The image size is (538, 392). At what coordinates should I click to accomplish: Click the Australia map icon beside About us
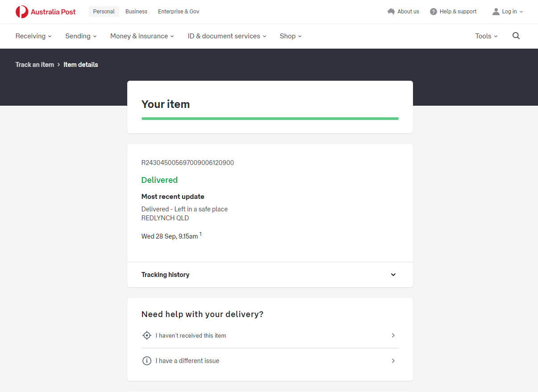tap(391, 12)
